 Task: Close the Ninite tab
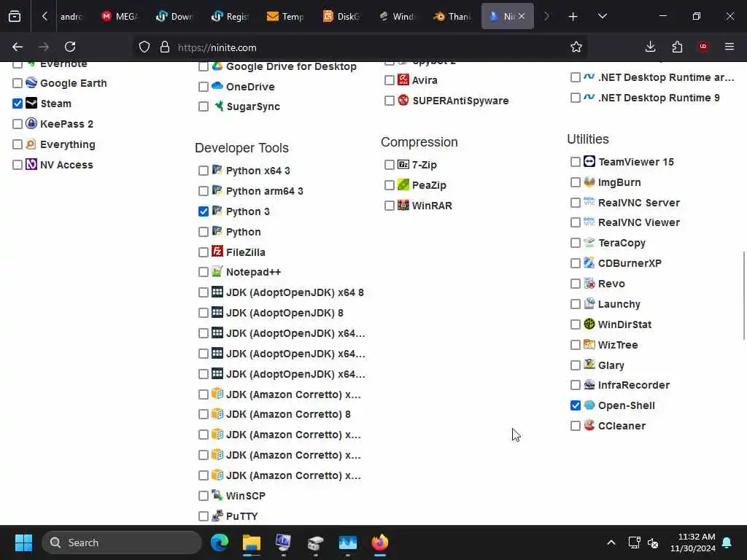[522, 16]
